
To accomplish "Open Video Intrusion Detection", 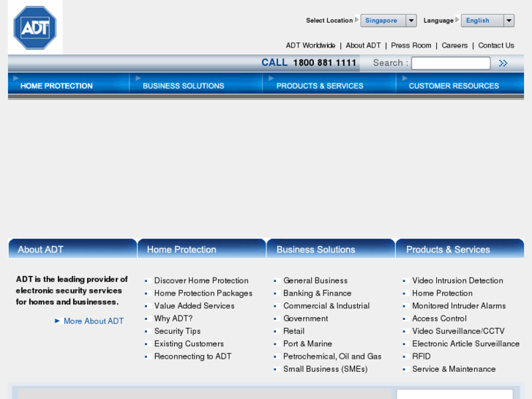I will [x=457, y=281].
